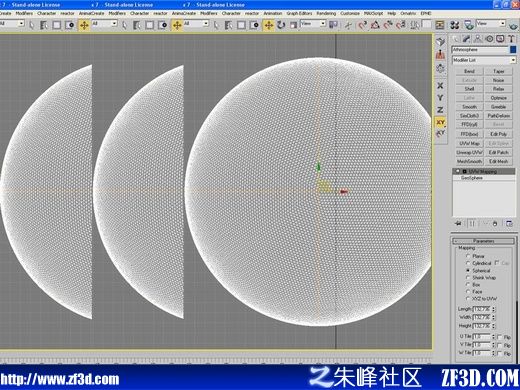Click the Edit Poly modifier button

point(498,134)
